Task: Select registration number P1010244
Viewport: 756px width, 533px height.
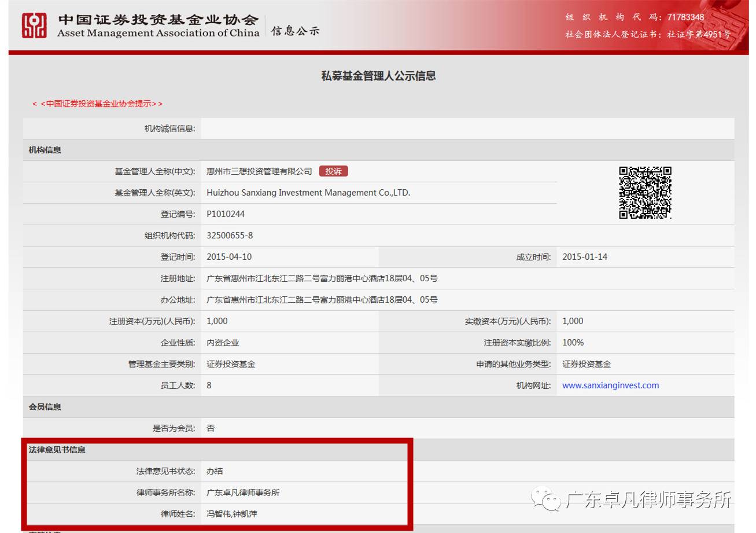Action: 226,214
